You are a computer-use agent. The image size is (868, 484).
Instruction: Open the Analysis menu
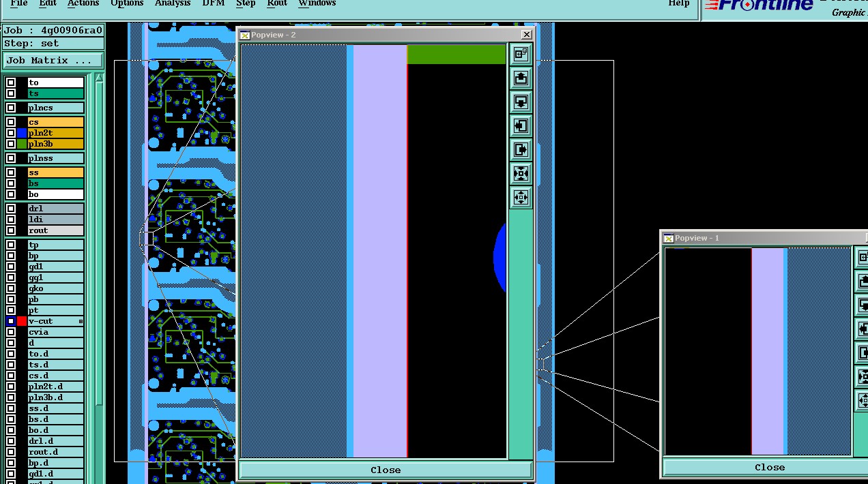[x=173, y=4]
